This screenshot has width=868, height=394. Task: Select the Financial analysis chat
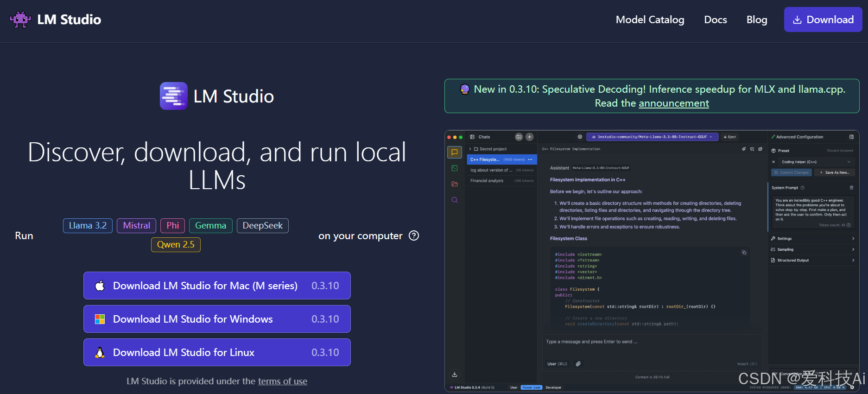tap(502, 181)
